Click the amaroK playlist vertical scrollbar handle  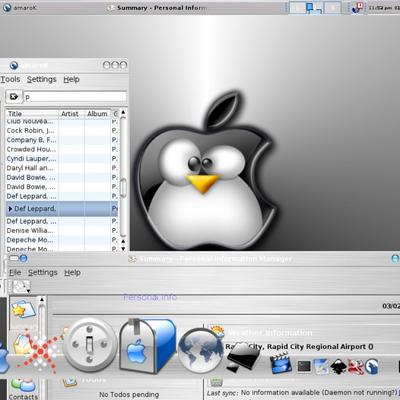click(x=123, y=188)
